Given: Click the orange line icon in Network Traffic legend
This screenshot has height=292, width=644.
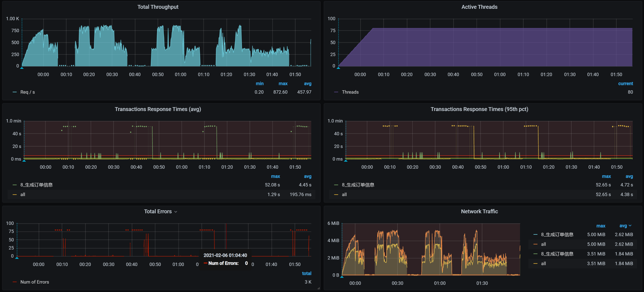Looking at the screenshot, I should 535,244.
